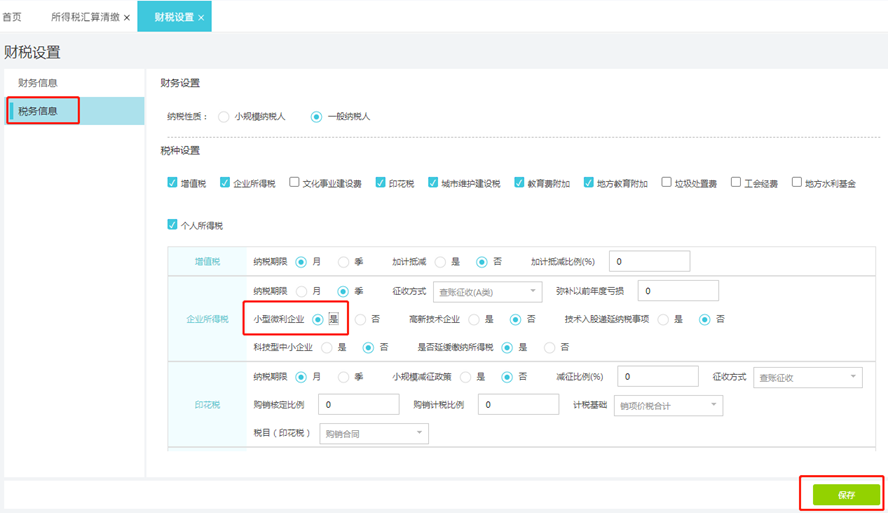The image size is (888, 514).
Task: Choose 一般纳税人 as taxpayer type
Action: 316,117
